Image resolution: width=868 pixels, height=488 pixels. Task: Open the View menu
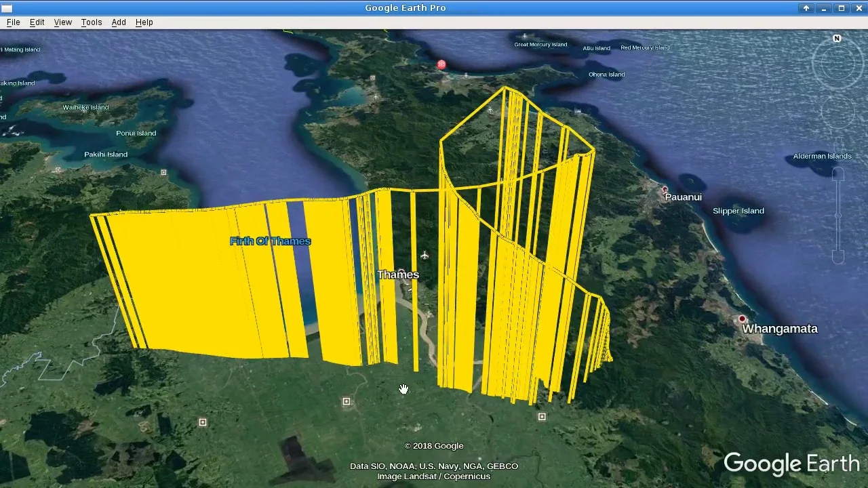tap(62, 22)
